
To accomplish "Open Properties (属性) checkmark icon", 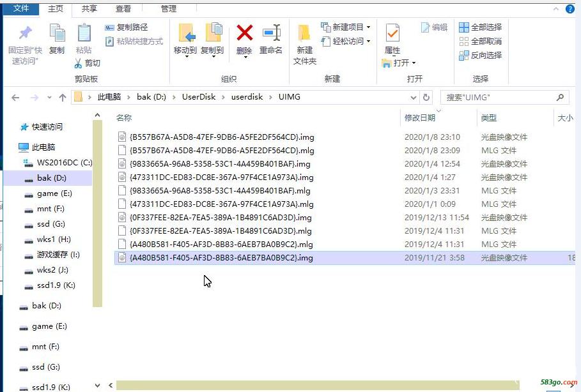I will tap(392, 33).
